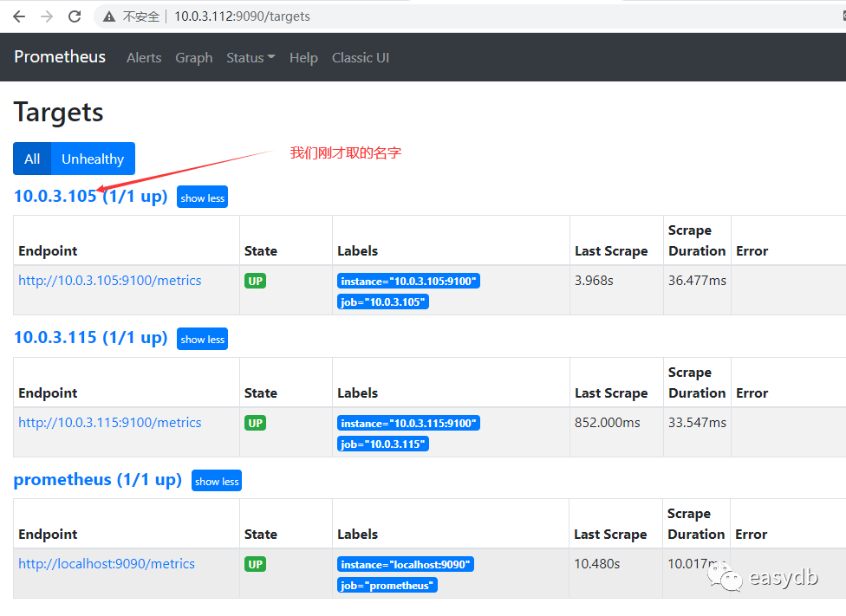Open the Graph page
The height and width of the screenshot is (616, 846).
[x=194, y=58]
